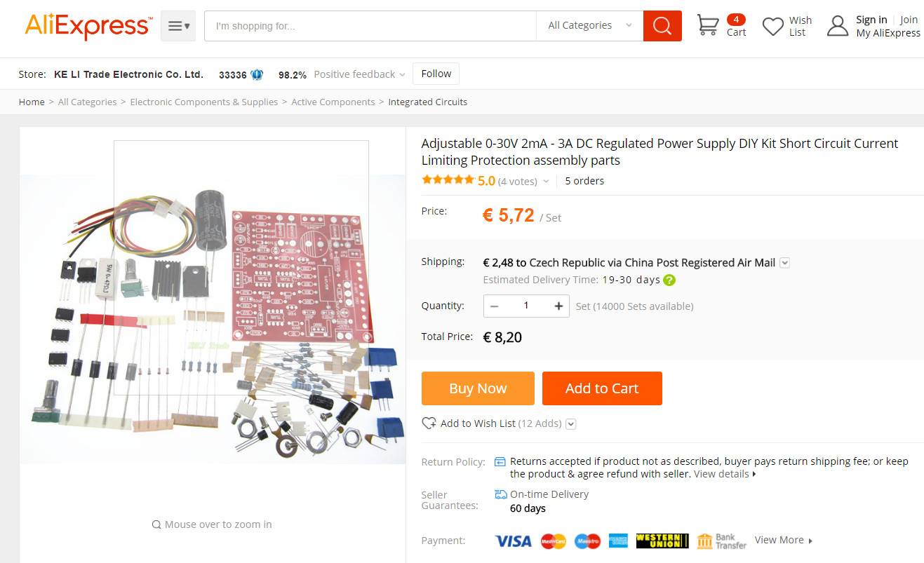Click the power supply kit product image
This screenshot has height=563, width=924.
tap(213, 319)
